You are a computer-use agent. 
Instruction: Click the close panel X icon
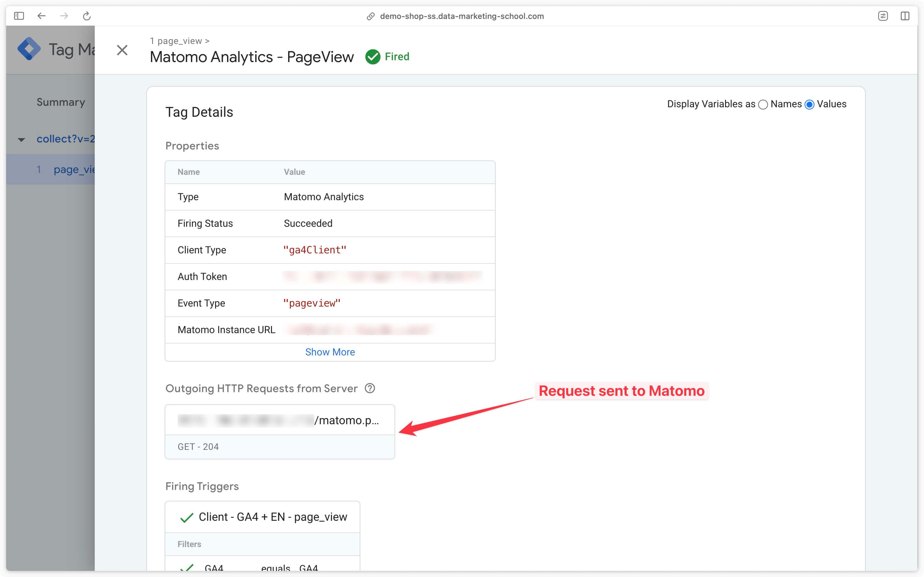pyautogui.click(x=122, y=49)
